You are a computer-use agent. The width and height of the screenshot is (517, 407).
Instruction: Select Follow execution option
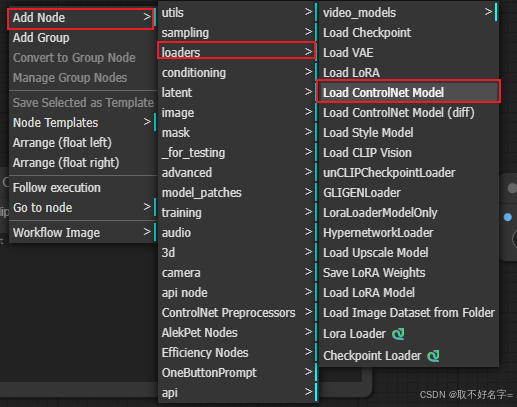[83, 188]
